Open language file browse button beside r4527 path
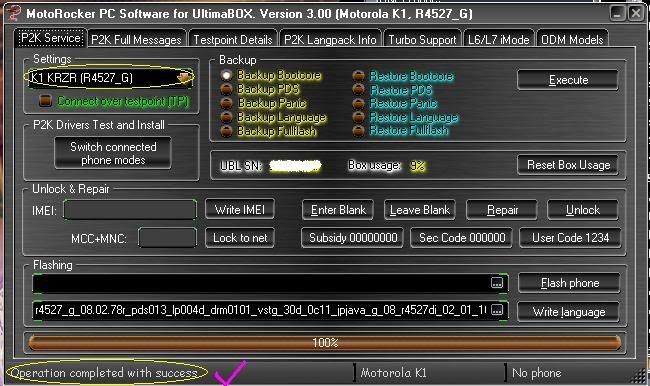This screenshot has width=650, height=386. pyautogui.click(x=497, y=310)
